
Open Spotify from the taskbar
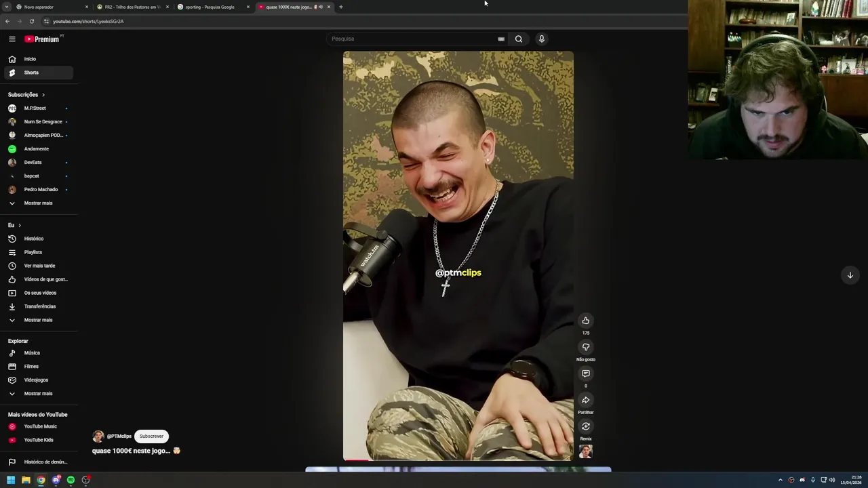71,480
